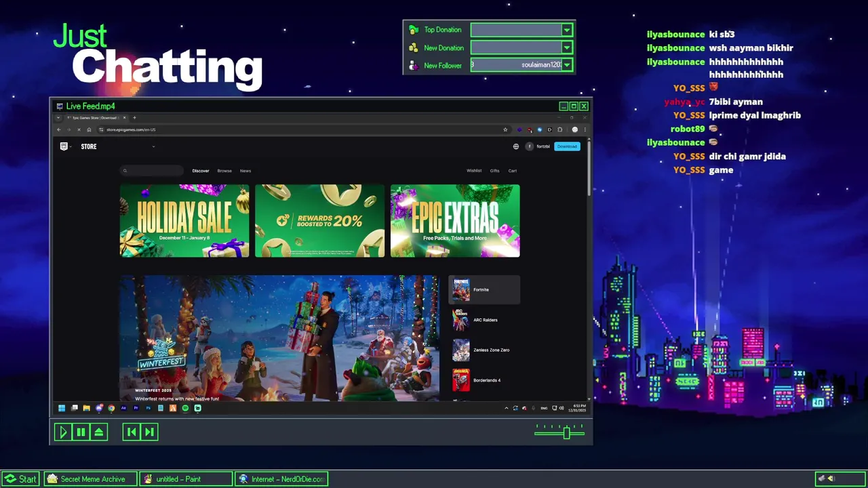Open the Chrome three-dot menu
Image resolution: width=868 pixels, height=488 pixels.
click(x=585, y=129)
